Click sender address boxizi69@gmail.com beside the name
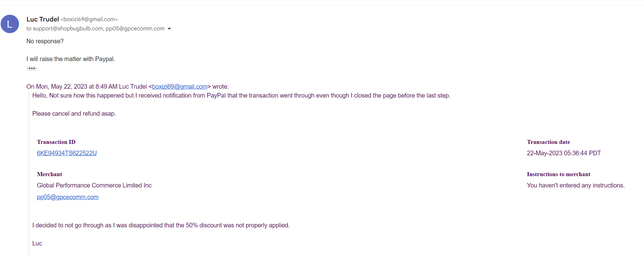 click(89, 19)
